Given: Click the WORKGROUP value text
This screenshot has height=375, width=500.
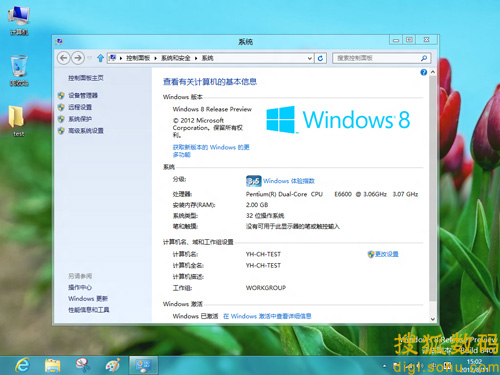Looking at the screenshot, I should pos(266,288).
